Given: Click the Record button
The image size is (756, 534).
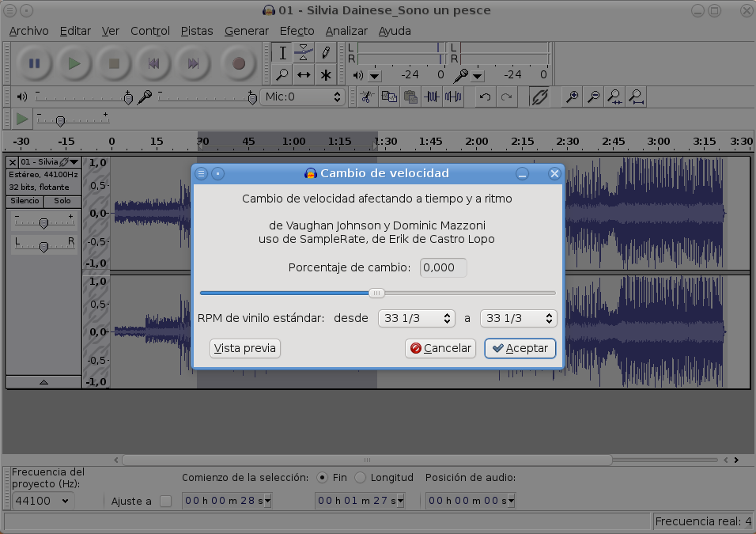Looking at the screenshot, I should 238,63.
